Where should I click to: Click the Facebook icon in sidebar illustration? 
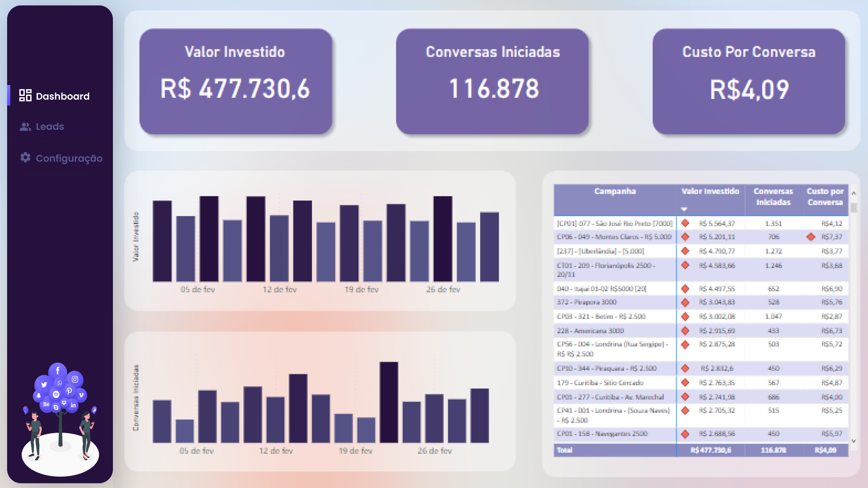point(58,370)
